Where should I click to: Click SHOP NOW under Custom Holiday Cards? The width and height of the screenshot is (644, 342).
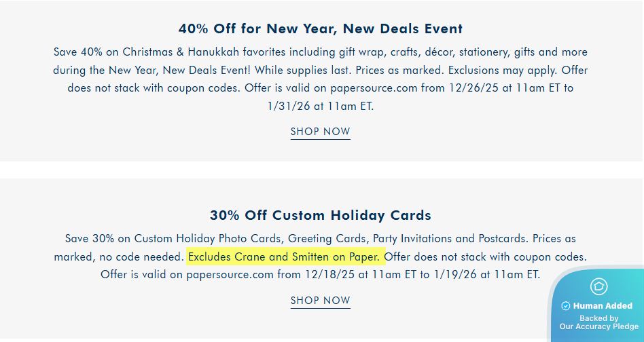pos(320,301)
